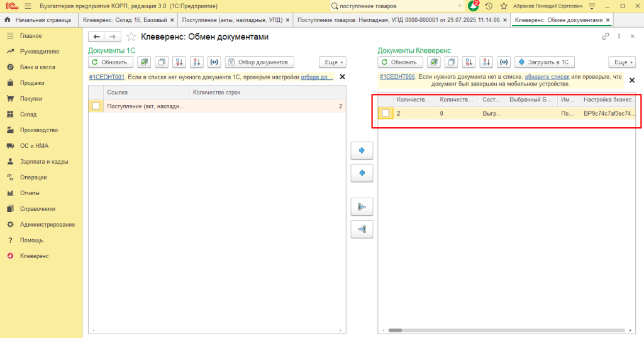
Task: Open Склад section in left sidebar
Action: coord(28,115)
